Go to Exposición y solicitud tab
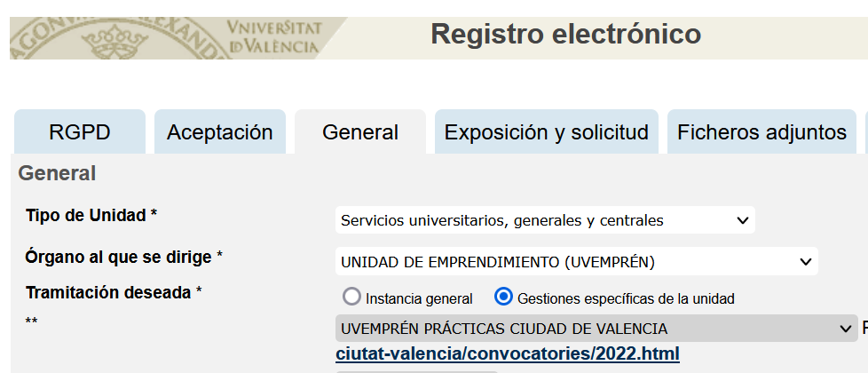The height and width of the screenshot is (373, 868). click(x=547, y=132)
